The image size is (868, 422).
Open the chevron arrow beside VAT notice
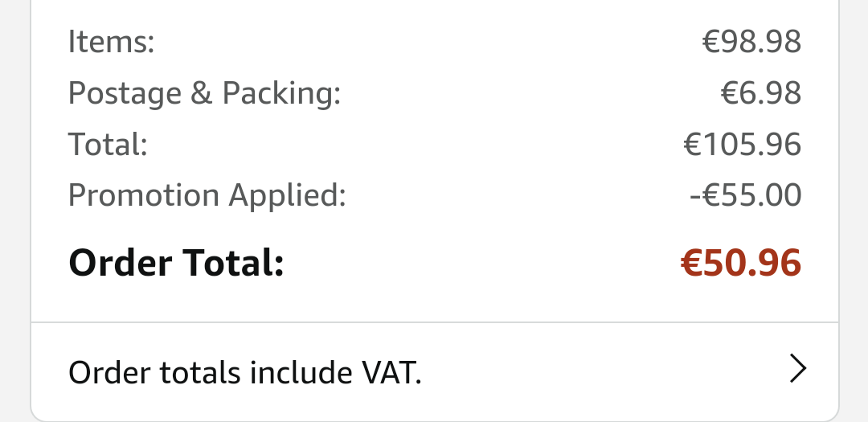797,369
